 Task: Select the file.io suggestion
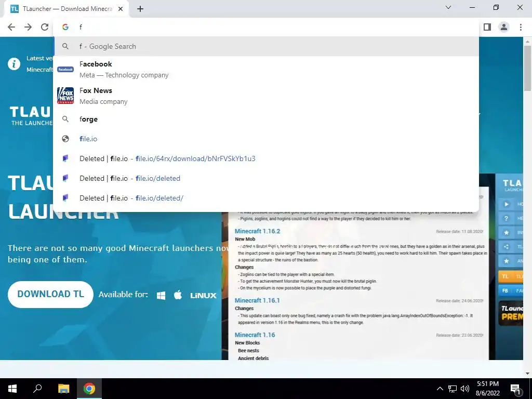[x=266, y=139]
